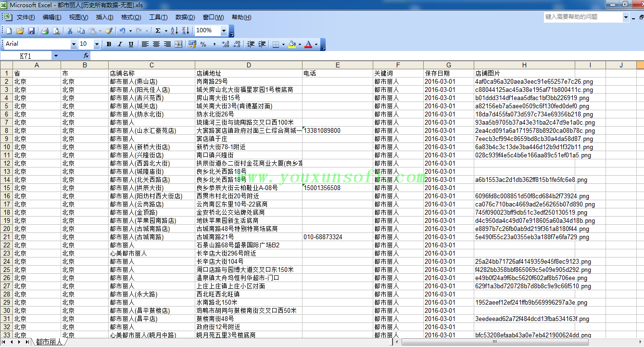The height and width of the screenshot is (347, 644).
Task: Apply yellow Fill Color bucket
Action: pyautogui.click(x=292, y=44)
